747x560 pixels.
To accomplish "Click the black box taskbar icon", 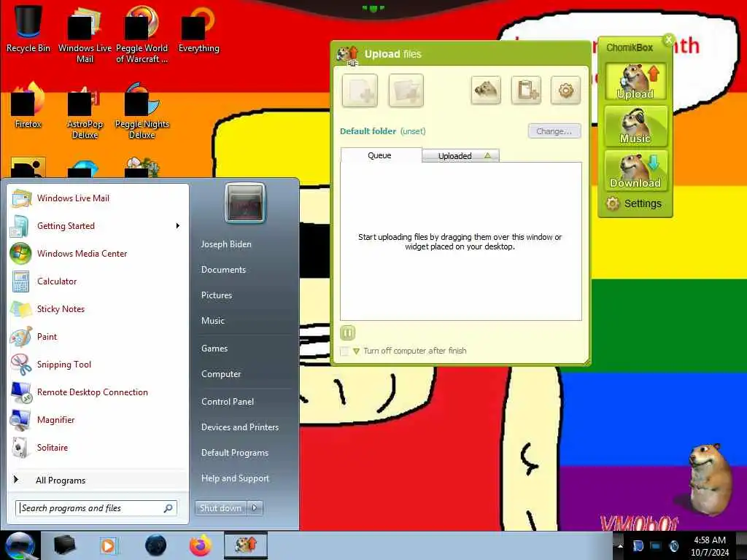I will (64, 545).
